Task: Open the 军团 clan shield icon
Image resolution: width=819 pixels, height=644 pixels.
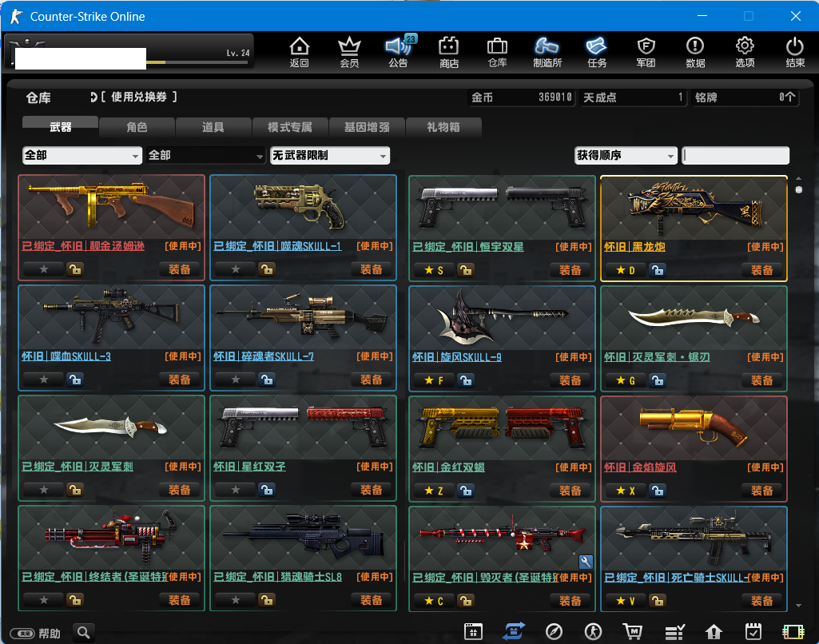Action: [x=646, y=52]
